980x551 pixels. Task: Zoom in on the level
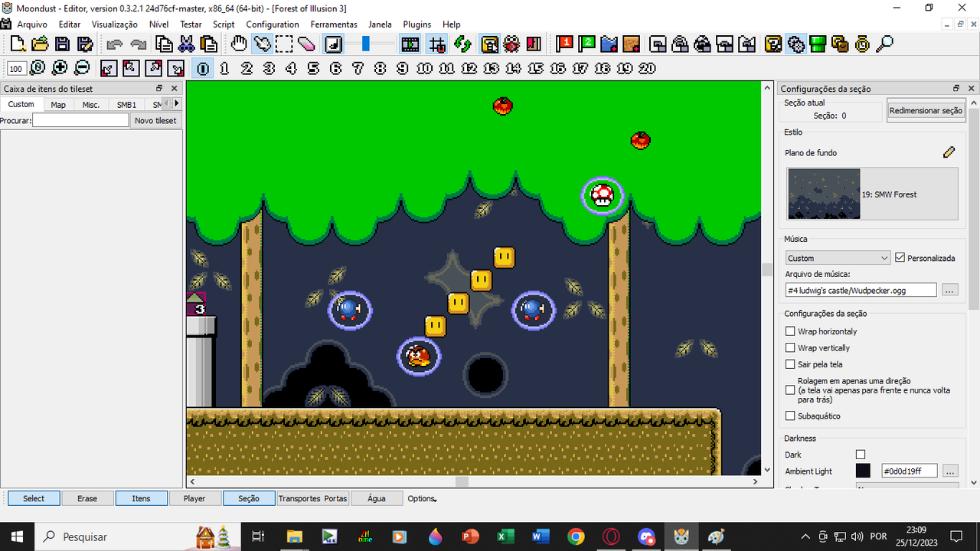point(60,68)
